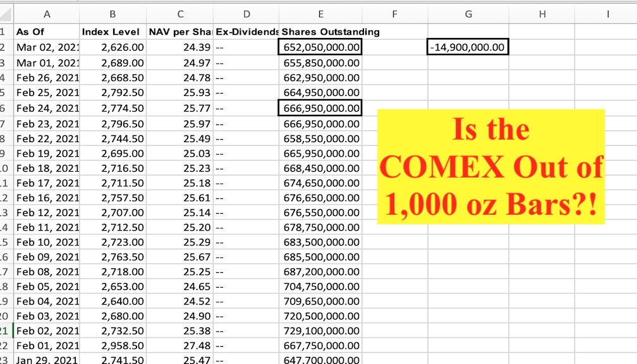Select shares cell 729,100,000.00

point(320,331)
